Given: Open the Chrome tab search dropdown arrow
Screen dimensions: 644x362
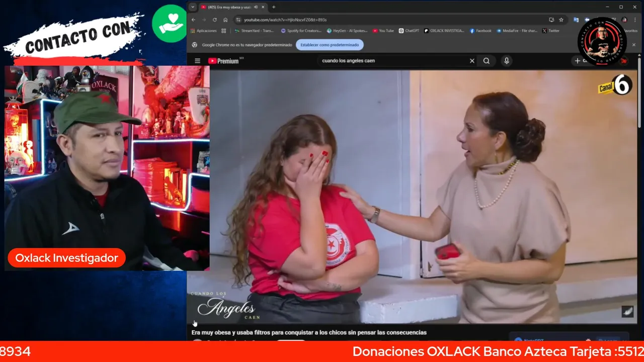Looking at the screenshot, I should point(192,7).
